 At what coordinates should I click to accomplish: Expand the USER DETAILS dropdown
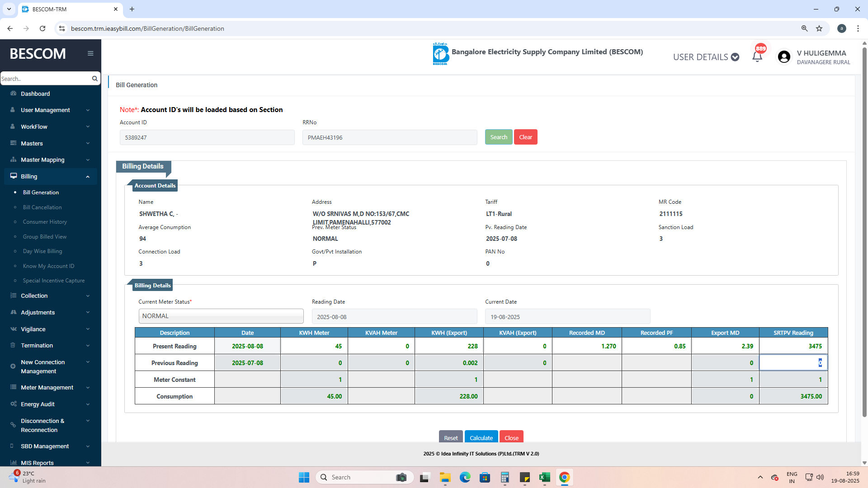(706, 57)
